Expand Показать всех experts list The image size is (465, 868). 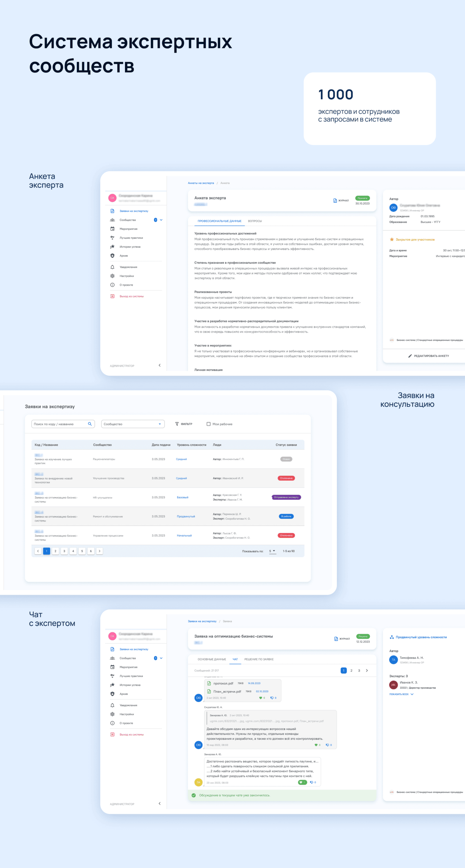(x=401, y=694)
